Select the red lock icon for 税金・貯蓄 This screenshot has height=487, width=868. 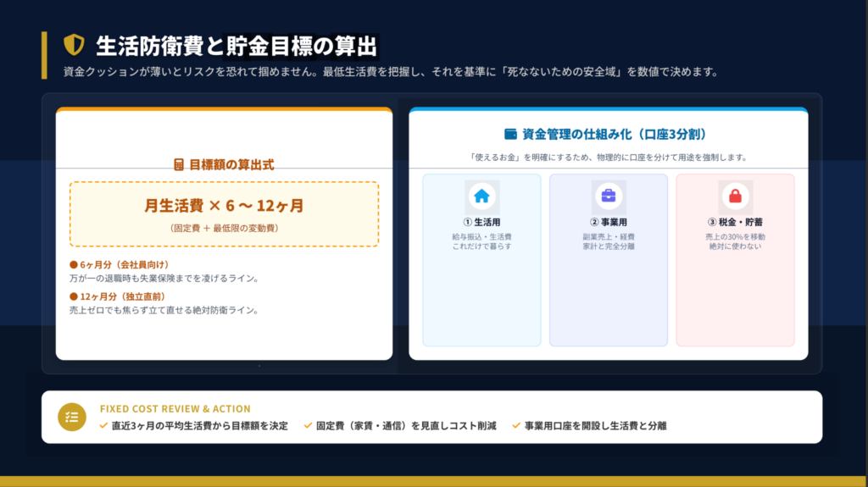pos(735,196)
